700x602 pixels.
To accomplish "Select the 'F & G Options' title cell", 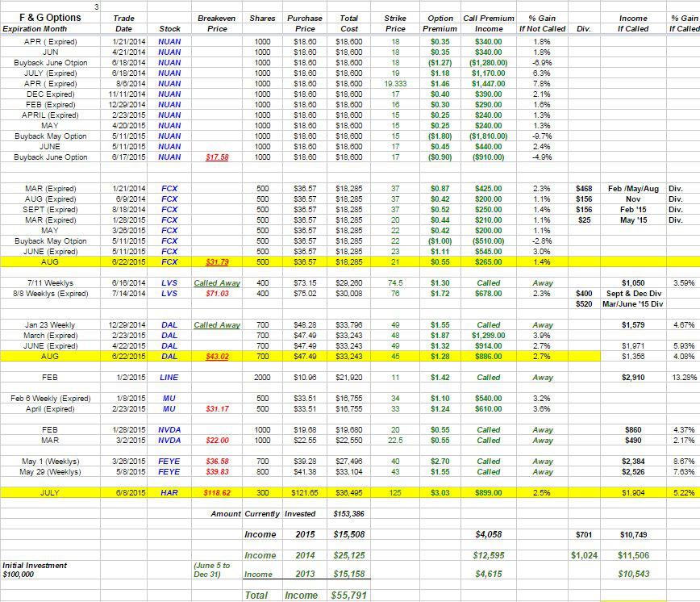I will [50, 18].
